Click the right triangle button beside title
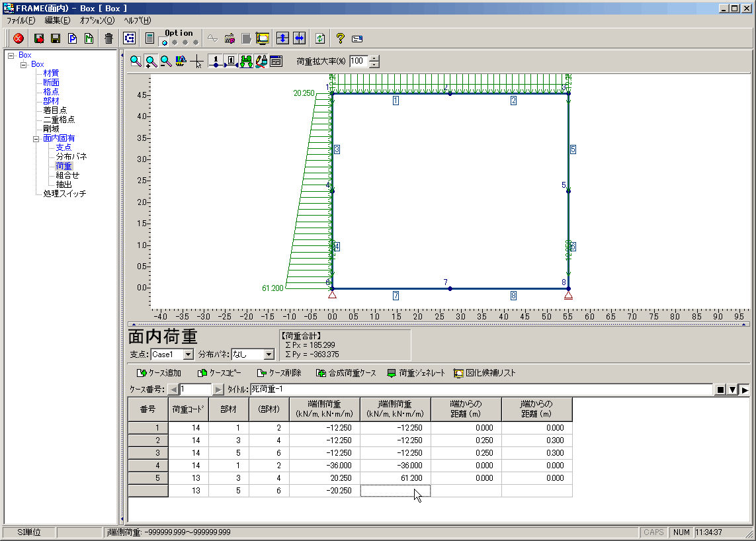Viewport: 756px width, 541px height. click(x=745, y=390)
